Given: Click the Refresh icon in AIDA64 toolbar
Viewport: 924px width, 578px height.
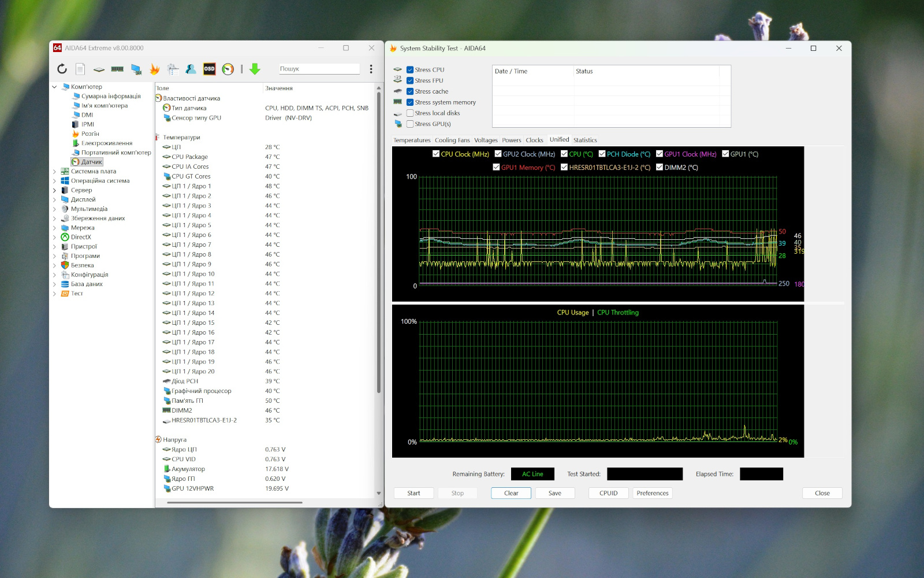Looking at the screenshot, I should click(x=62, y=69).
